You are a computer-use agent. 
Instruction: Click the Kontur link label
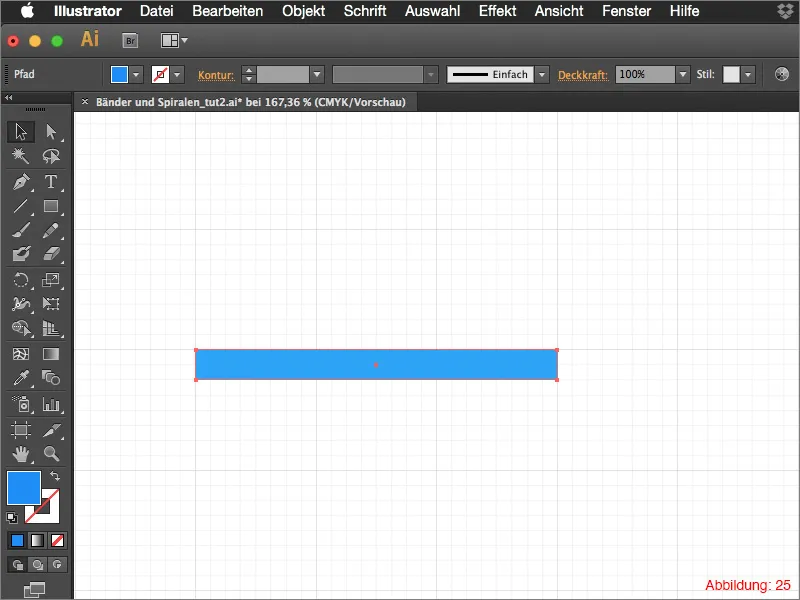pyautogui.click(x=216, y=75)
